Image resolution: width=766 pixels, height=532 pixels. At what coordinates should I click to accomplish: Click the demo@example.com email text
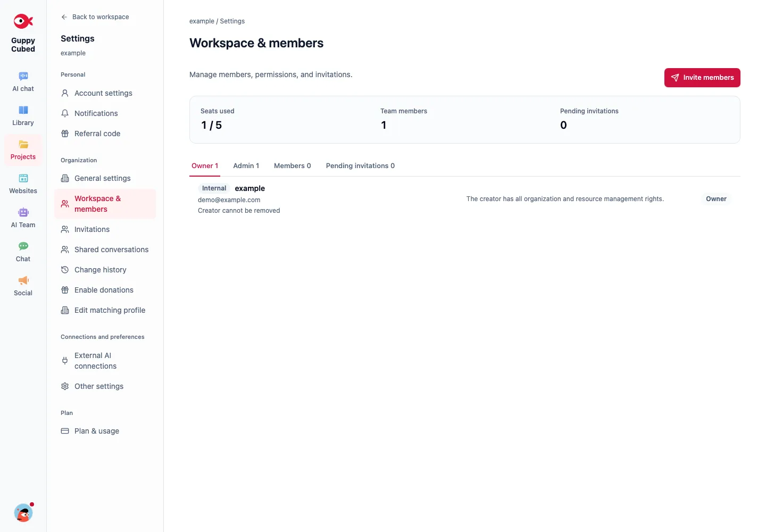coord(229,200)
